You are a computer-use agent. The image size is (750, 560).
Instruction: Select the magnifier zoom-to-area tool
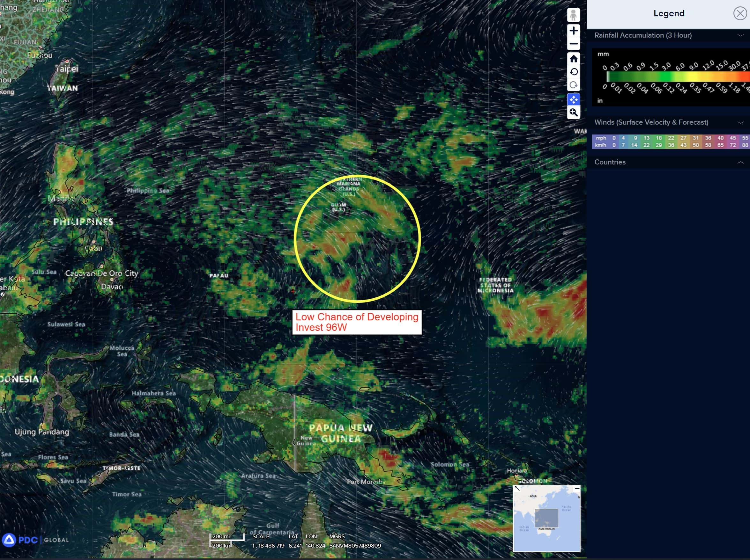pos(573,113)
